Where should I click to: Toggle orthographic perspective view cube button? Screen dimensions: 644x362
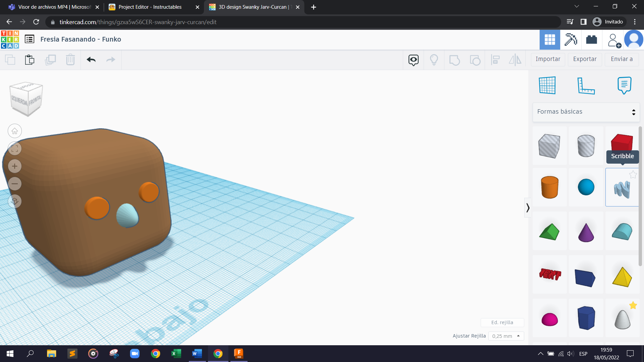point(15,201)
